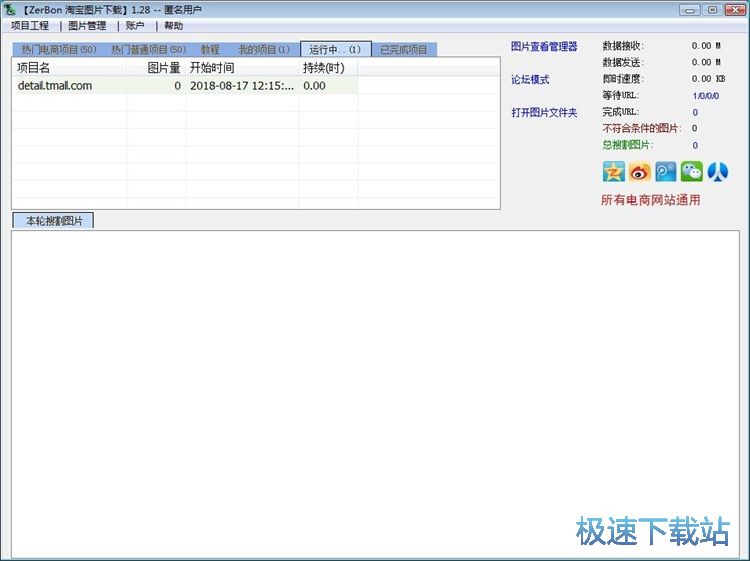The image size is (750, 561).
Task: Click the start time 2018-08-17 12:15 cell
Action: [242, 86]
